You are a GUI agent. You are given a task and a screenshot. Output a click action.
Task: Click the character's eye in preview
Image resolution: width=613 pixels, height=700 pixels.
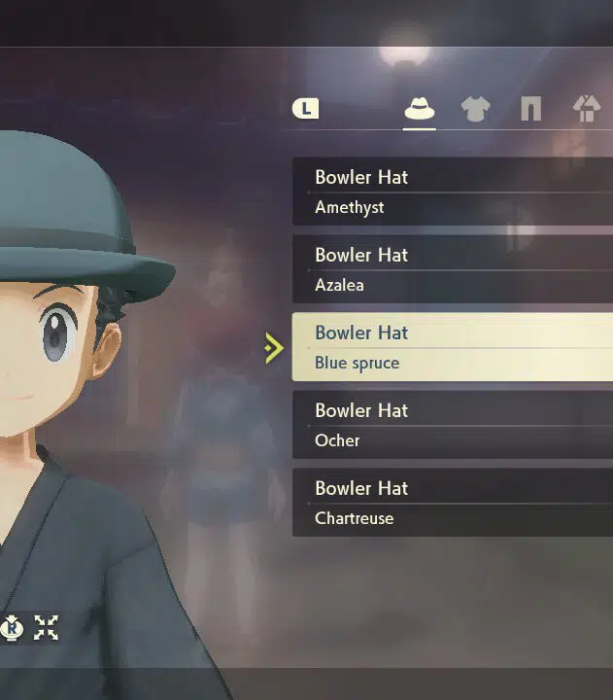click(x=57, y=332)
